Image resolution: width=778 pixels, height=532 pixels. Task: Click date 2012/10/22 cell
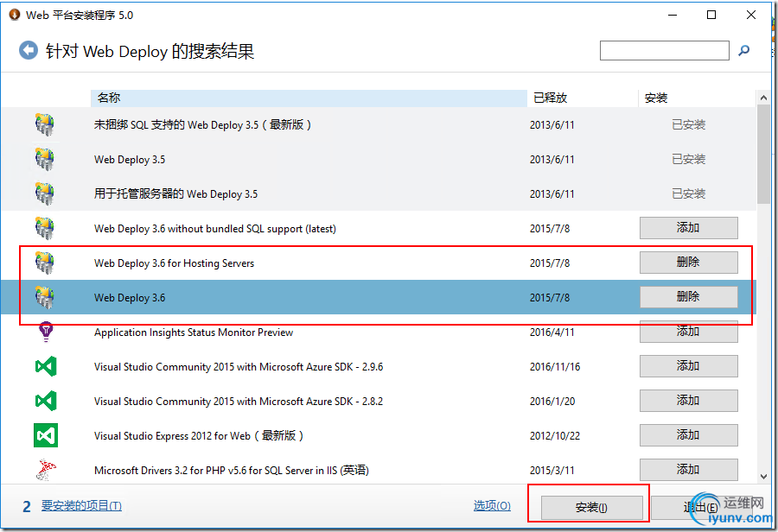[555, 436]
